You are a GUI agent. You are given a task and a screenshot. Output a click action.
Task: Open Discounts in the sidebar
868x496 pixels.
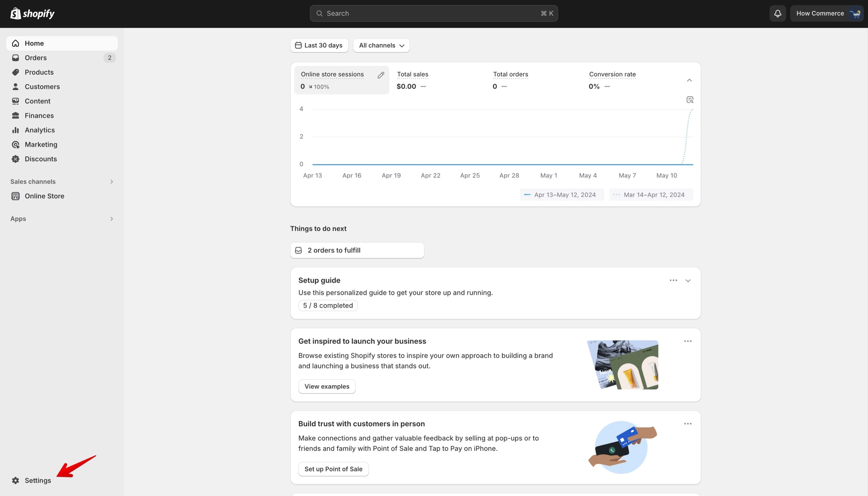62,159
